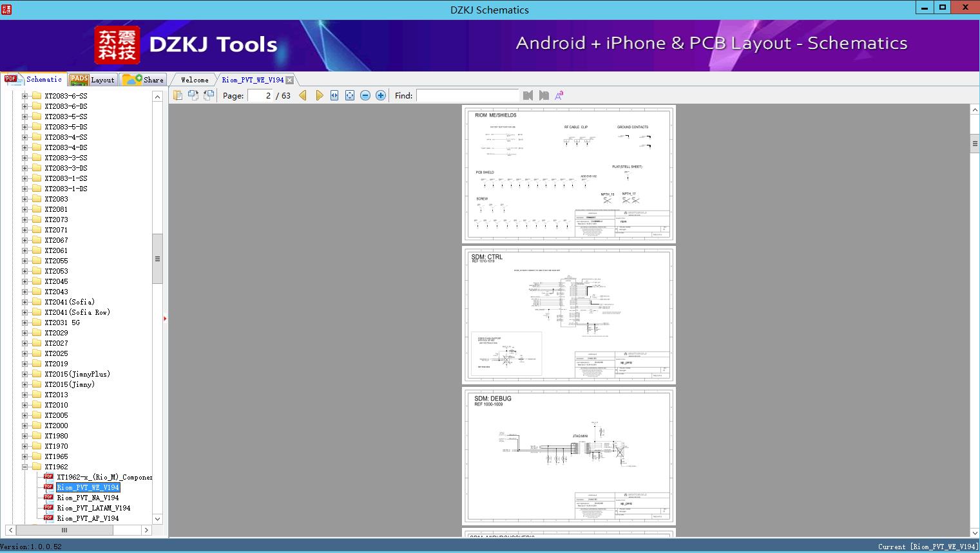Click the page number input field
The image size is (980, 553).
[x=261, y=95]
